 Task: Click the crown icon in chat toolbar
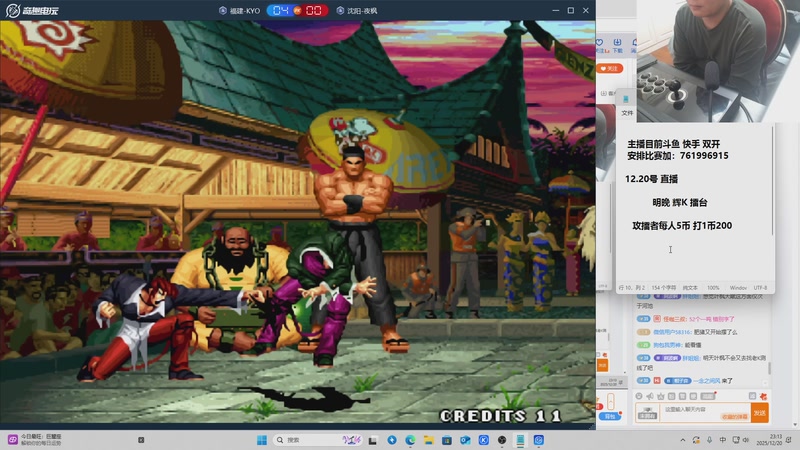661,396
